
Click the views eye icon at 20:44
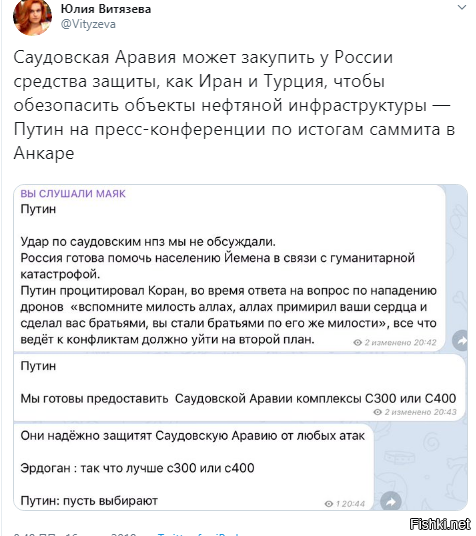click(329, 504)
